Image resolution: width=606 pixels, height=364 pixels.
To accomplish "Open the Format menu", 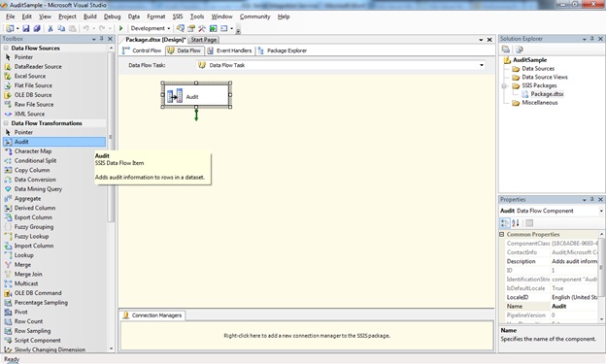I will pyautogui.click(x=156, y=17).
